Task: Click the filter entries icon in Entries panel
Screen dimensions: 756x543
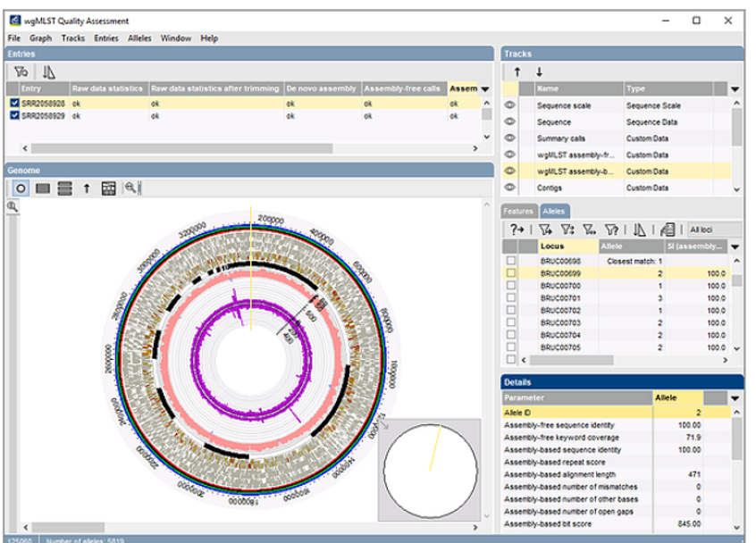Action: [21, 72]
